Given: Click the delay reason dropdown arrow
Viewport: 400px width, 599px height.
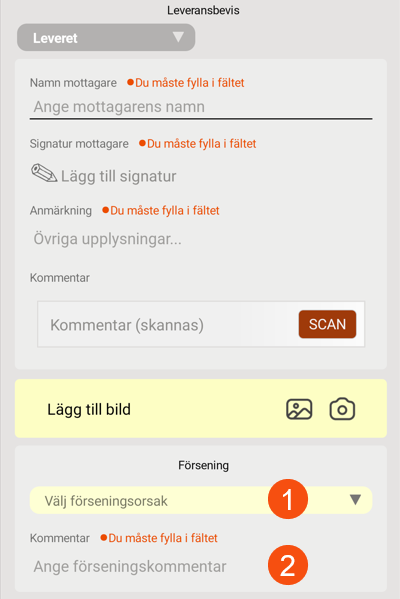Looking at the screenshot, I should [355, 500].
